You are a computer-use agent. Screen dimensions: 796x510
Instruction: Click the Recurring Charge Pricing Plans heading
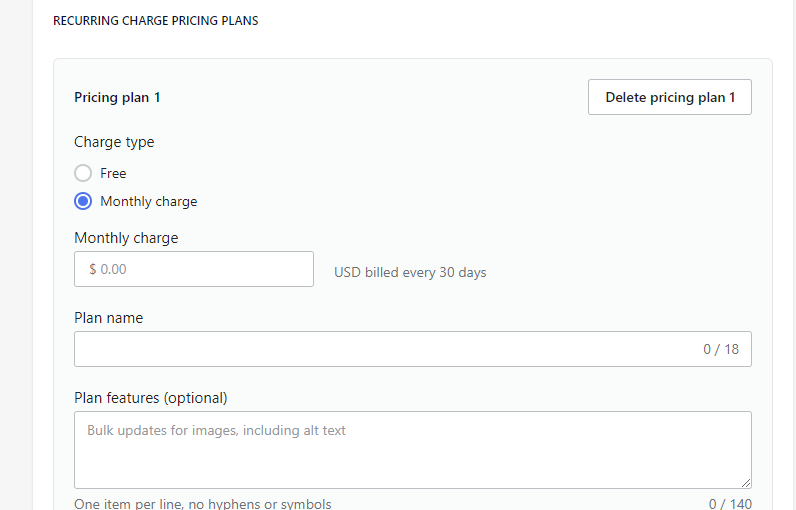tap(155, 20)
